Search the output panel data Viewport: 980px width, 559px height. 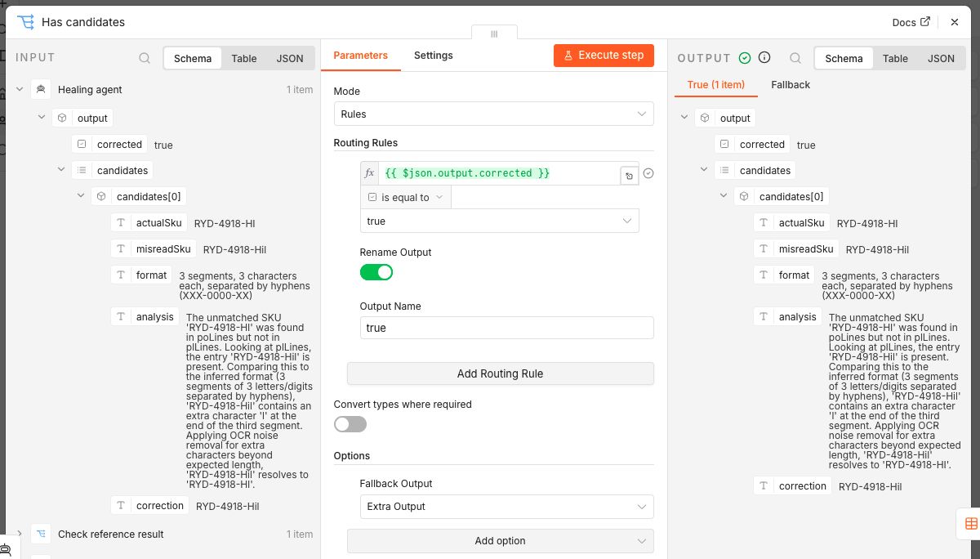coord(795,58)
